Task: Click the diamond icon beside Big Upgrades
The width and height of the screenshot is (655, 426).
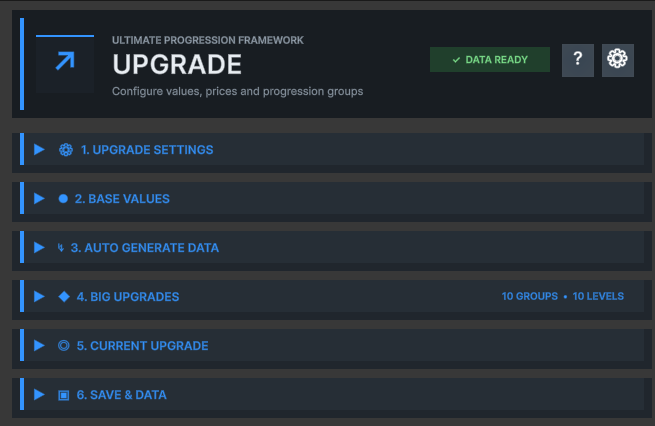Action: 64,297
